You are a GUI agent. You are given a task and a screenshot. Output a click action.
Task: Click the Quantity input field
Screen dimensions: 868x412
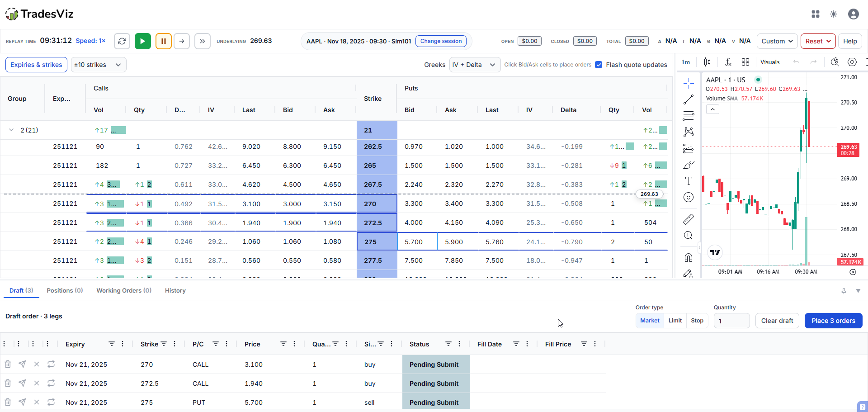(731, 321)
